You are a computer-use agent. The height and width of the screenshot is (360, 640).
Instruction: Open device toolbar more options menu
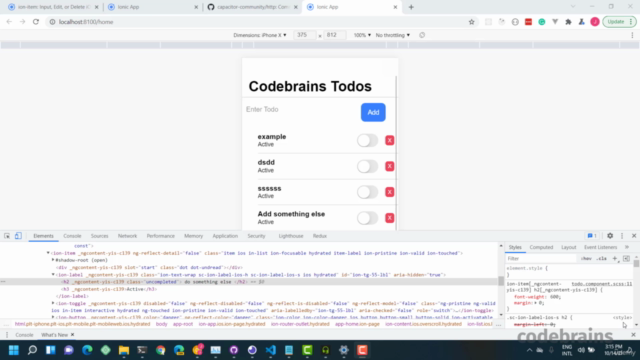(632, 35)
